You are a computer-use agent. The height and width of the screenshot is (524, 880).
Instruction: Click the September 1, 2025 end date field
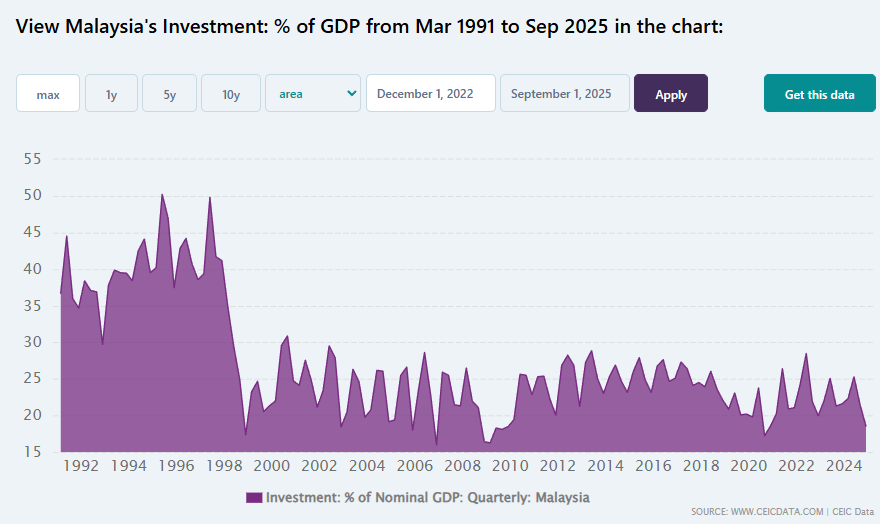click(x=565, y=94)
